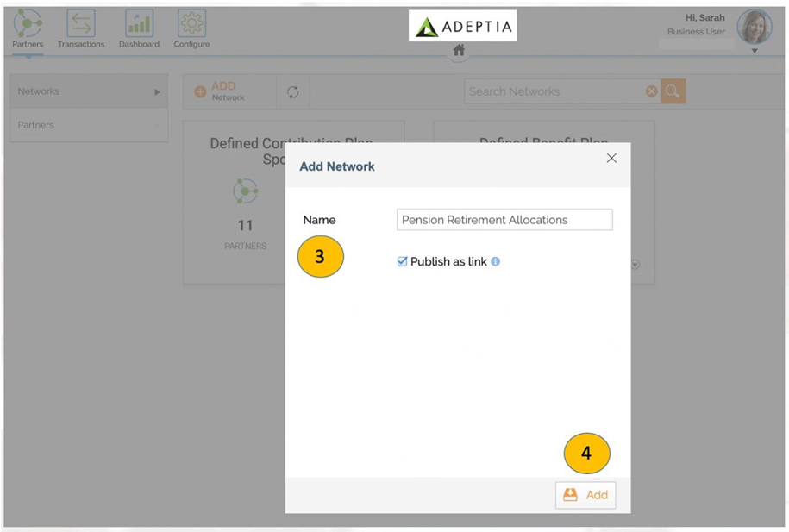
Task: Expand the Networks sidebar arrow
Action: (x=157, y=92)
